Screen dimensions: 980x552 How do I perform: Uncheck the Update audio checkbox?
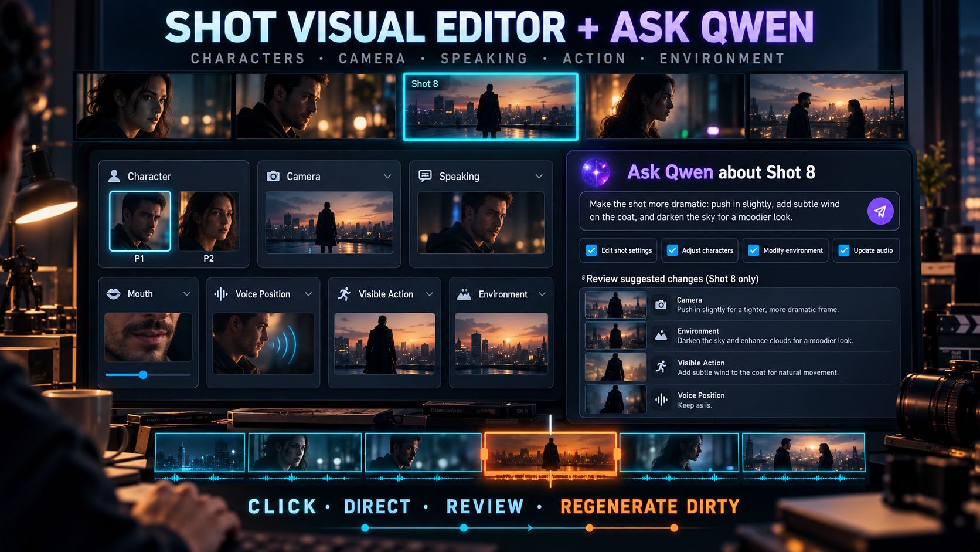click(844, 250)
